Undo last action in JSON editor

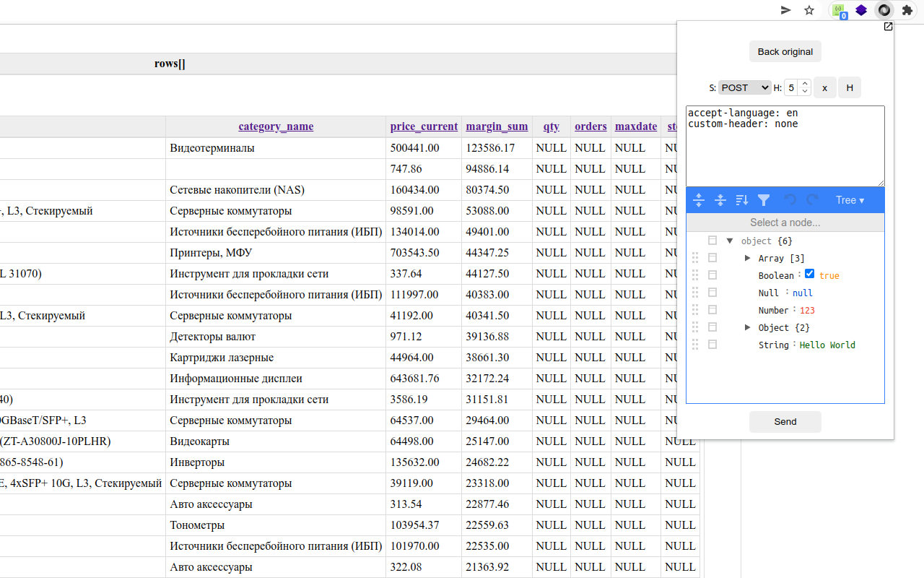point(790,200)
